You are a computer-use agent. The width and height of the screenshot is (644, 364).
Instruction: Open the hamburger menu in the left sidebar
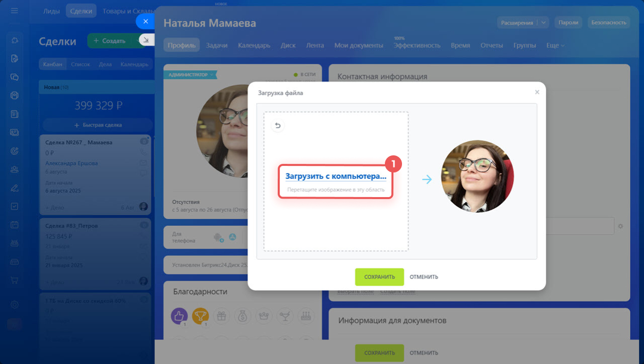pyautogui.click(x=14, y=11)
